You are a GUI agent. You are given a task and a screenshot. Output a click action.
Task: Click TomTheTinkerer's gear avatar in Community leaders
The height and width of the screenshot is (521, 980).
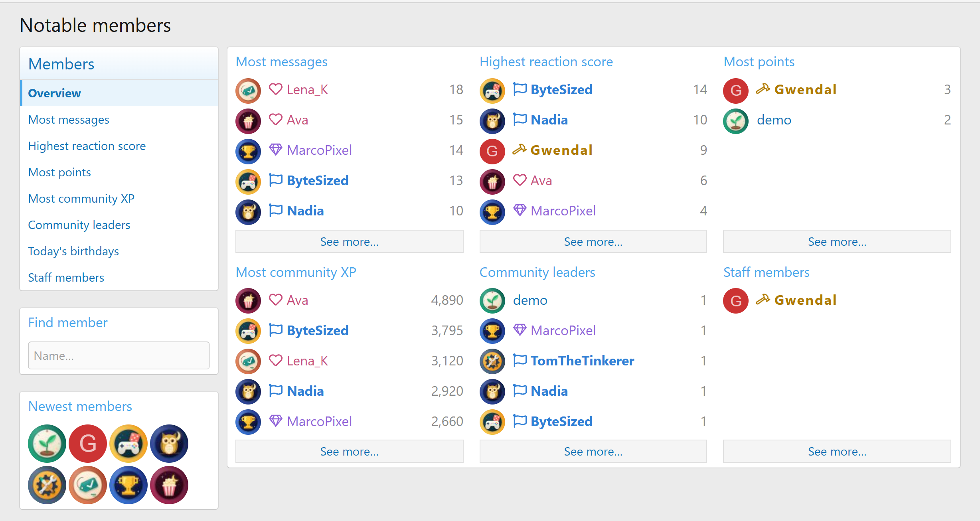pyautogui.click(x=492, y=361)
